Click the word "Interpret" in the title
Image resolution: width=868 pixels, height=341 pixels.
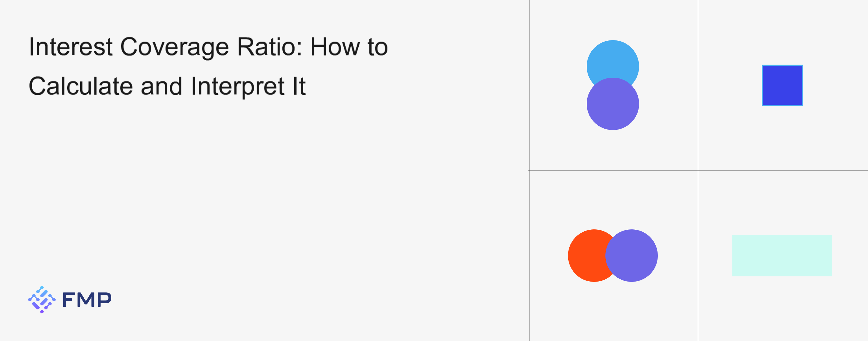[238, 86]
